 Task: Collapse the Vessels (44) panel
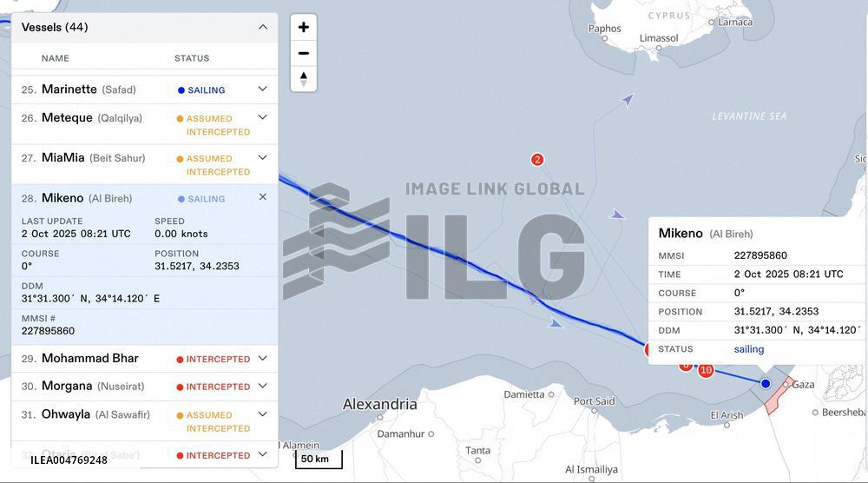point(263,27)
